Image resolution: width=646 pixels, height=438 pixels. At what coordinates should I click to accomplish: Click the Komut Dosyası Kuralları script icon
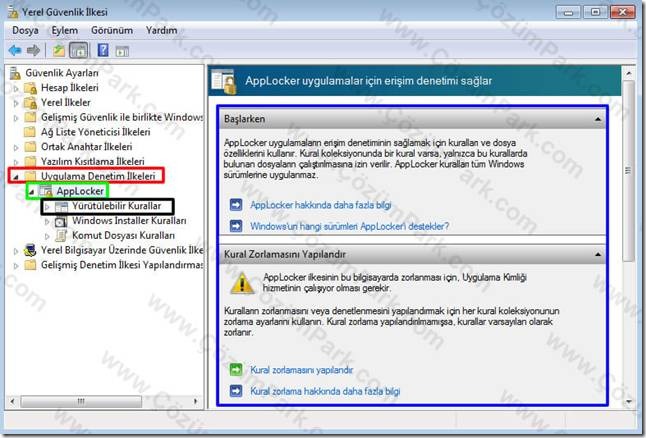coord(61,236)
